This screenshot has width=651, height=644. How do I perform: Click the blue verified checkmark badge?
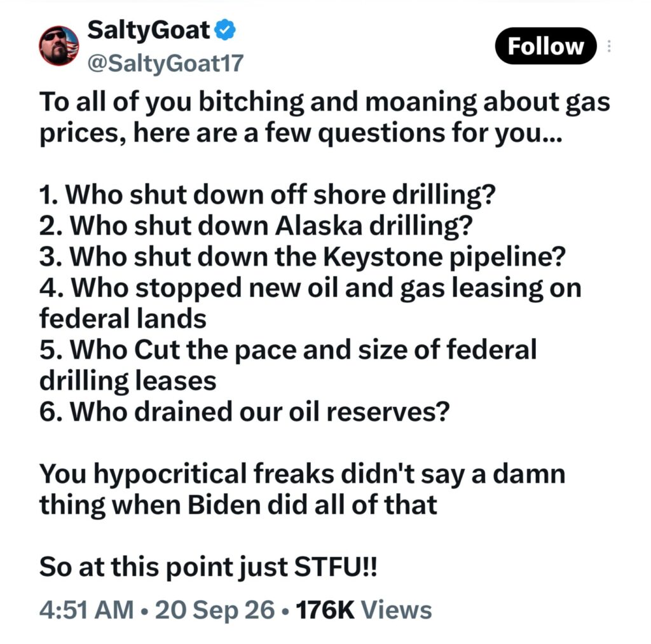226,31
